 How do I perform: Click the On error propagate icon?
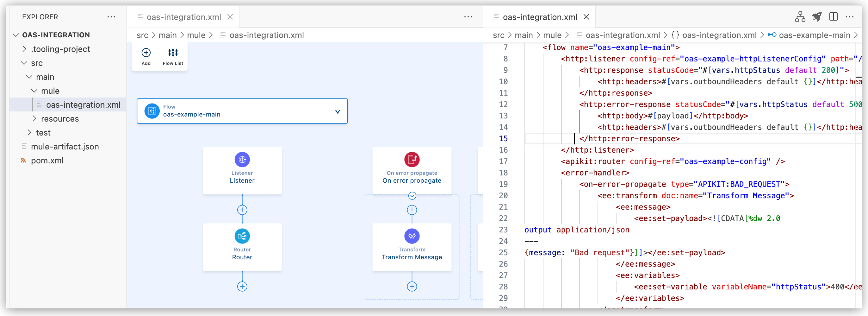point(412,159)
